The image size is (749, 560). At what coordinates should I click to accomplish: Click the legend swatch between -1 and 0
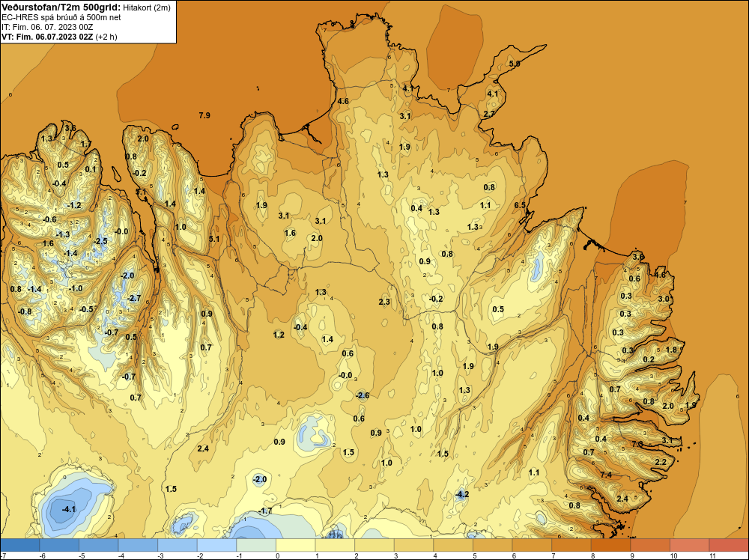pos(256,545)
